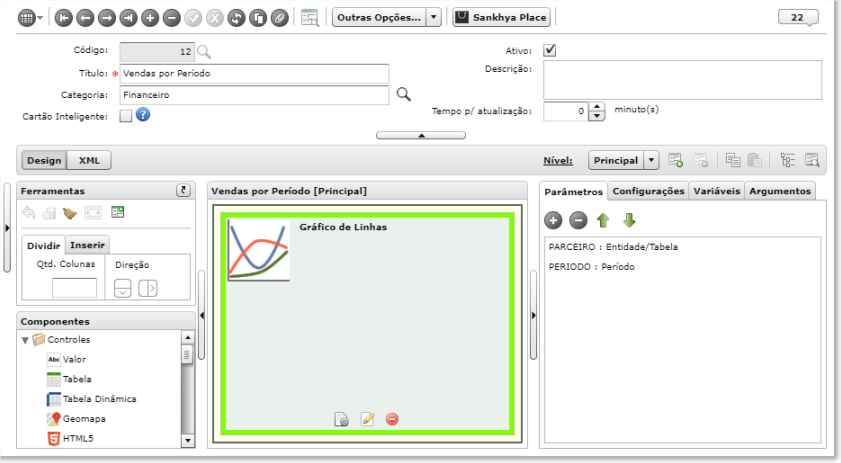Expand the far-left sidebar arrow
841x463 pixels.
point(7,228)
